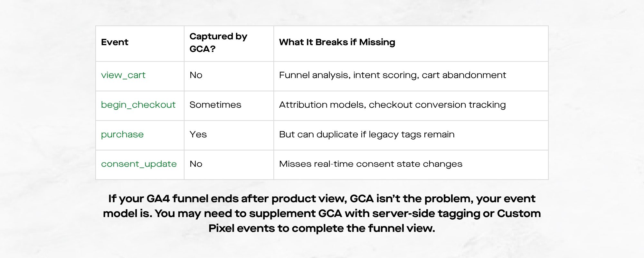Click "But can duplicate if legacy tags remain"

point(367,134)
